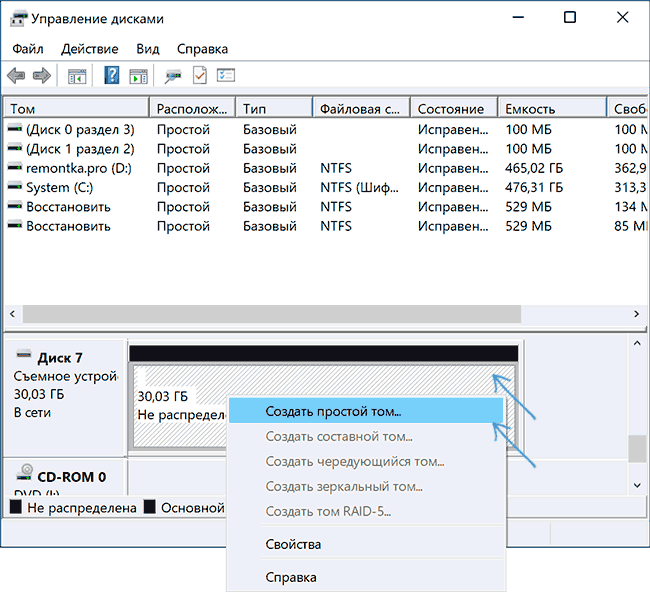This screenshot has width=650, height=592.
Task: Select Восстановить row with 134 free
Action: point(325,206)
